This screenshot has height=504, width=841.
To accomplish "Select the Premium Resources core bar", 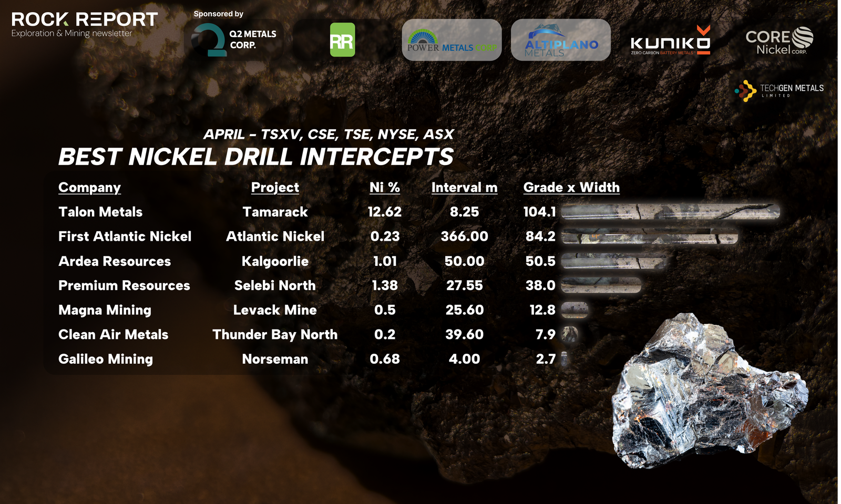I will 601,285.
